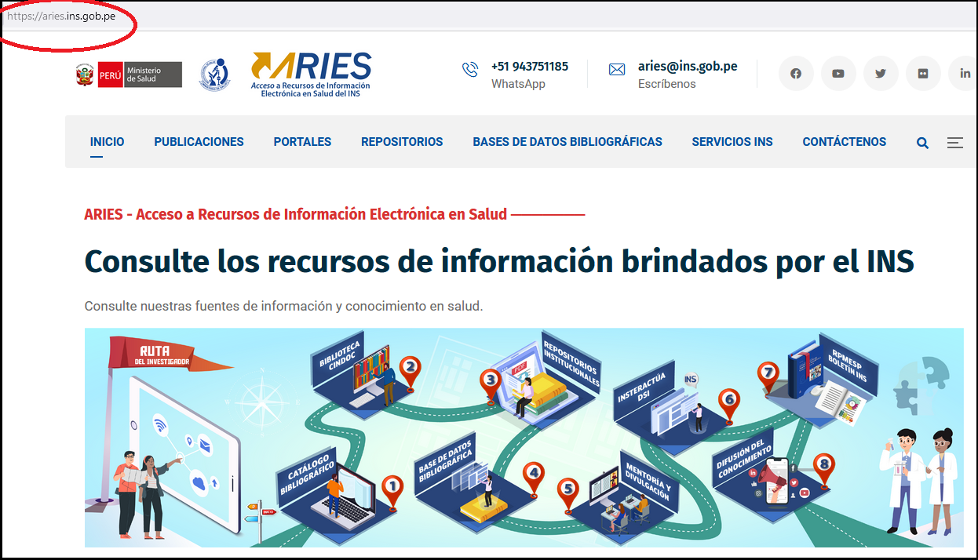Click map pin number 1

(392, 491)
